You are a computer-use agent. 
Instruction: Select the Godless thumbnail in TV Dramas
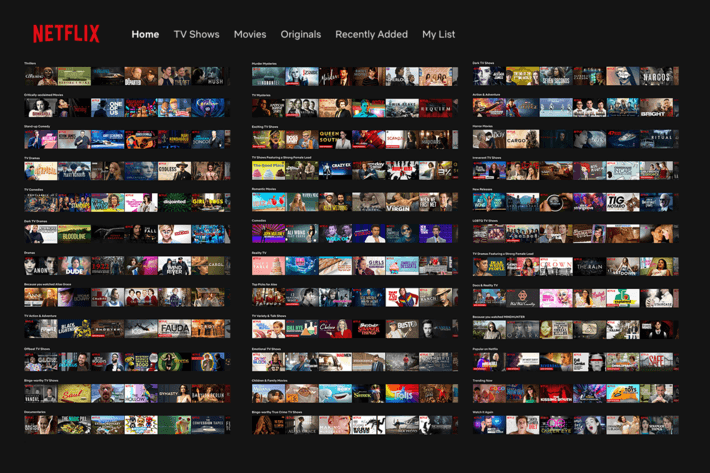click(x=174, y=171)
